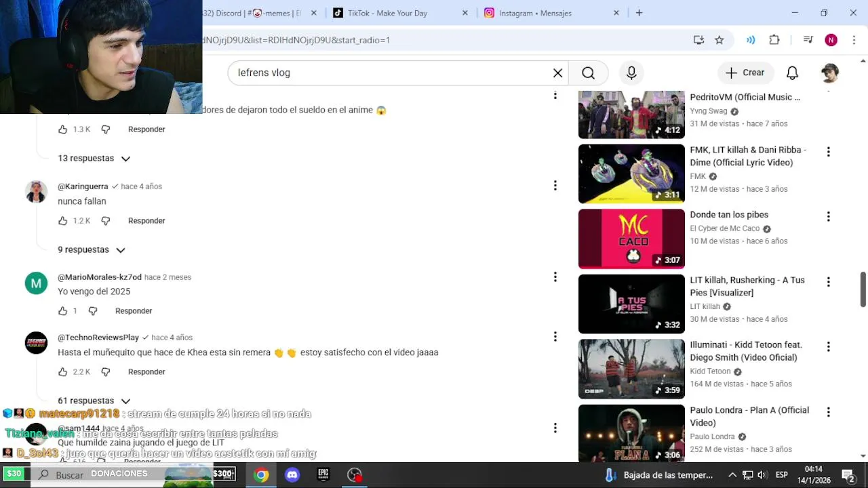Open Chrome extensions puzzle icon
868x488 pixels.
tap(774, 40)
